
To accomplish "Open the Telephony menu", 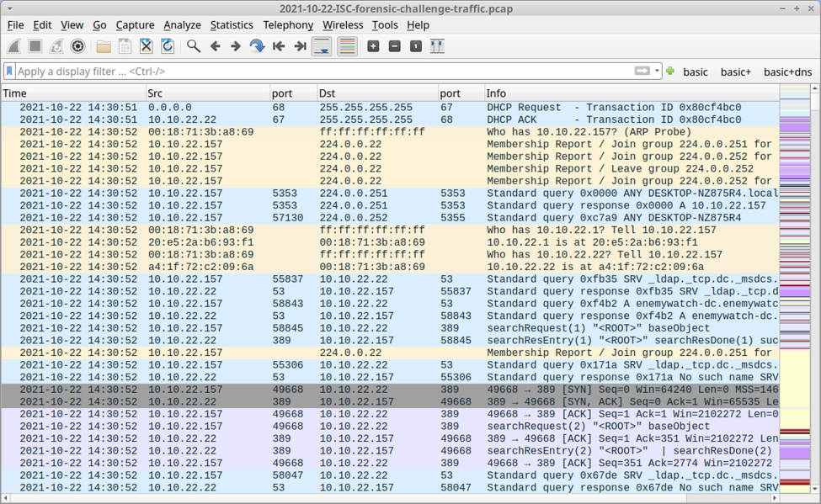I will [288, 25].
